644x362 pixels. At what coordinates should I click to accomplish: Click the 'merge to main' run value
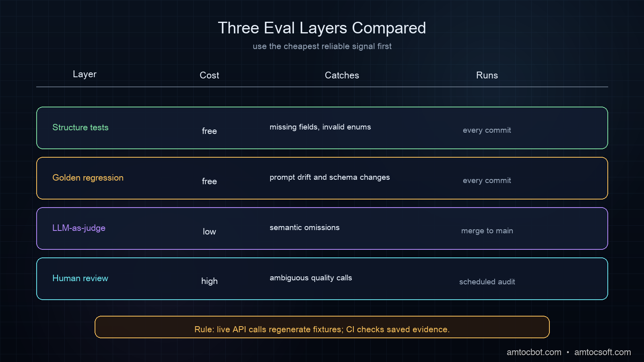[x=487, y=231]
